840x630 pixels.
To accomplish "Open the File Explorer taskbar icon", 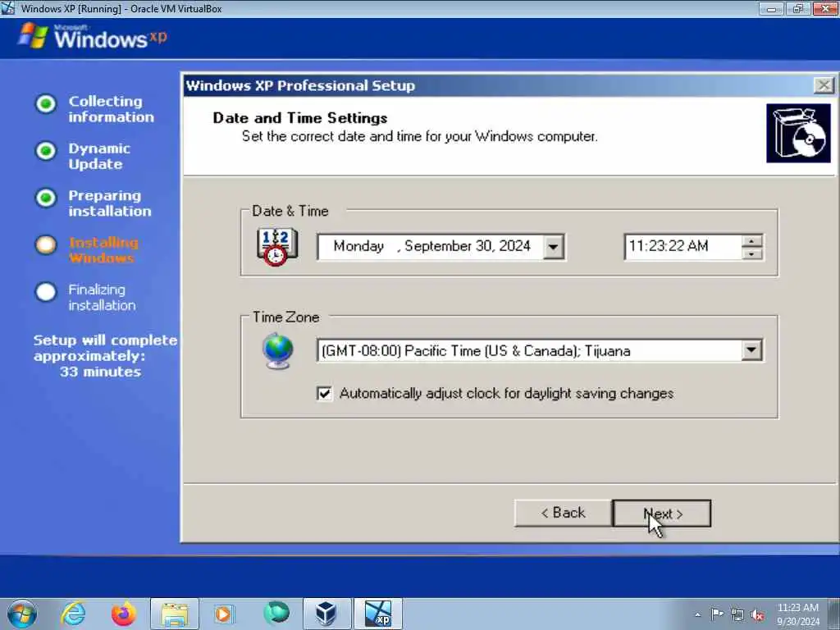I will tap(175, 614).
